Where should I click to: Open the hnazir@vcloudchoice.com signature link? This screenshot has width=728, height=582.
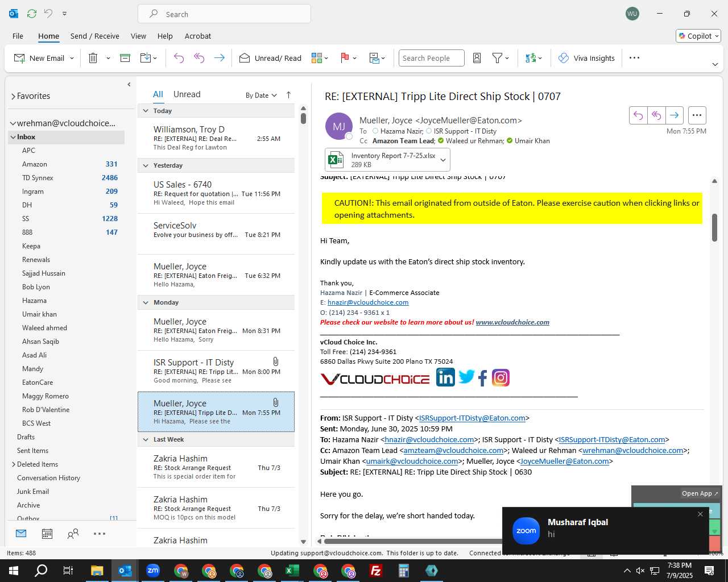pyautogui.click(x=368, y=302)
